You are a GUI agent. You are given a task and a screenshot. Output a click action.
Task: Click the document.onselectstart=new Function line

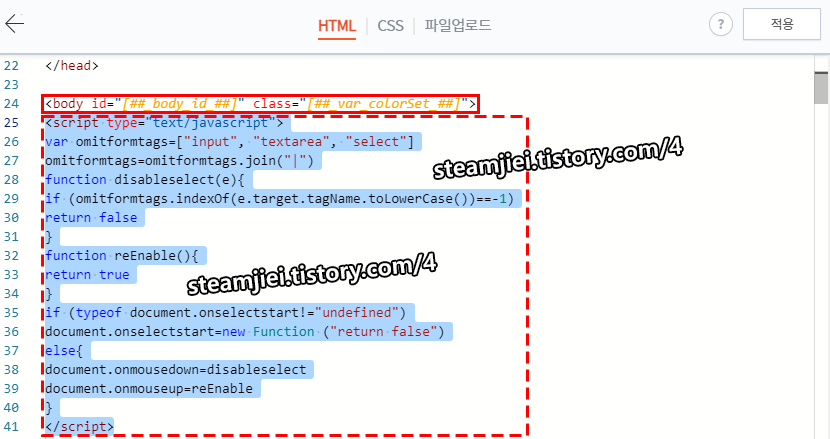245,332
